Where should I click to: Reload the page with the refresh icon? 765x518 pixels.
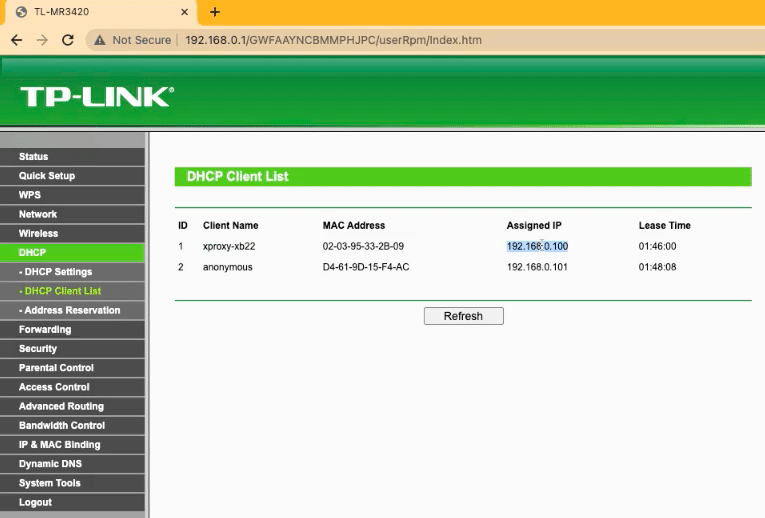tap(68, 40)
